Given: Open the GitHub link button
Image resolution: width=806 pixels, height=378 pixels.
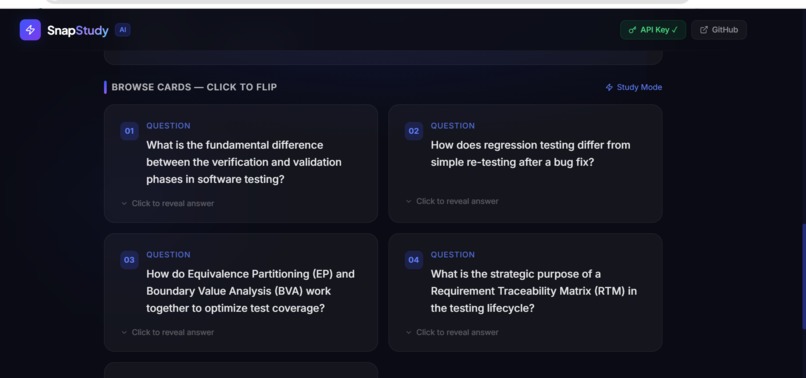Looking at the screenshot, I should (x=719, y=30).
